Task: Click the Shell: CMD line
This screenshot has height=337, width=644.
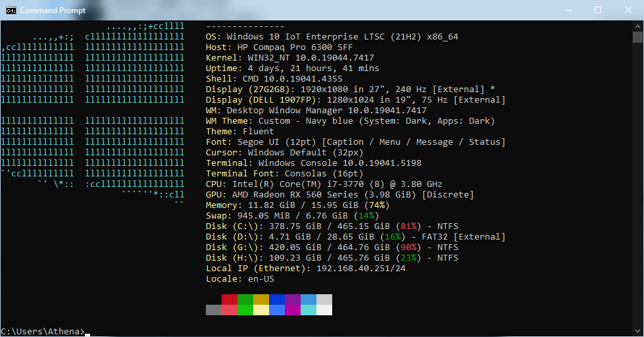Action: pos(274,79)
